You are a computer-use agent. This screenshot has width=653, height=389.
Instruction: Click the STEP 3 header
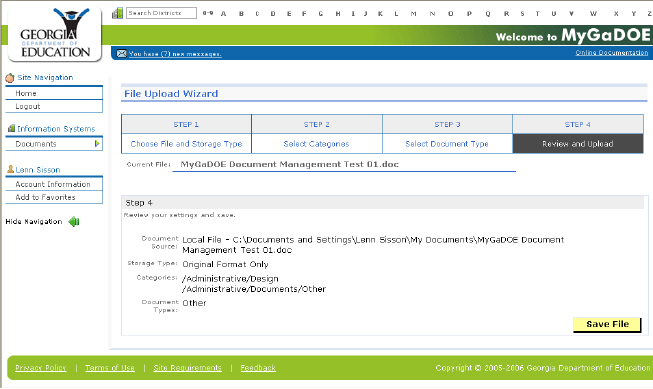pyautogui.click(x=447, y=124)
